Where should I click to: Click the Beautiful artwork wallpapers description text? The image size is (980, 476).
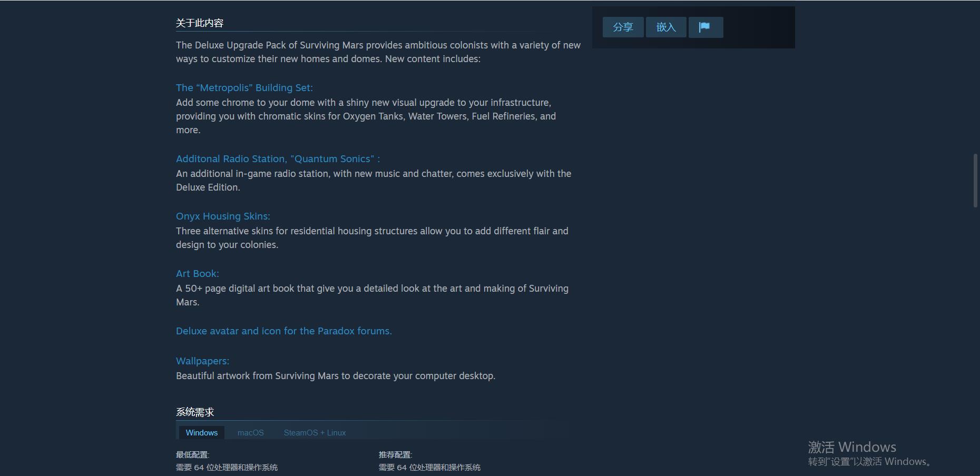point(336,376)
